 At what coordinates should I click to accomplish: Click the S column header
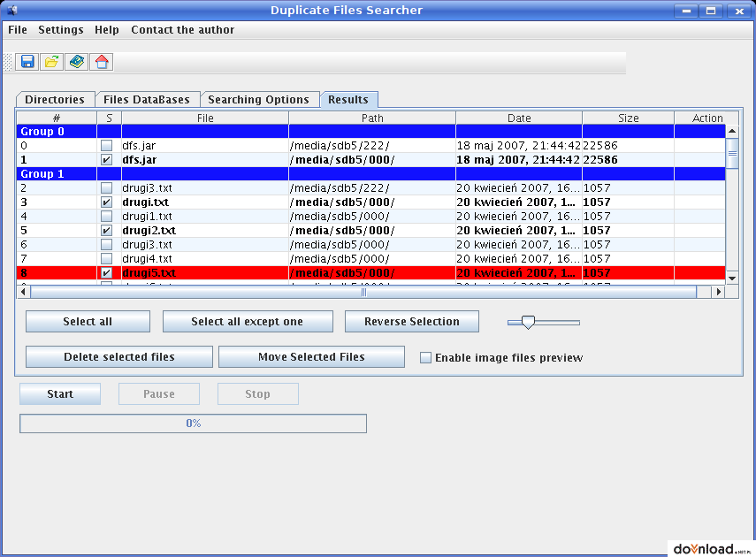point(110,118)
